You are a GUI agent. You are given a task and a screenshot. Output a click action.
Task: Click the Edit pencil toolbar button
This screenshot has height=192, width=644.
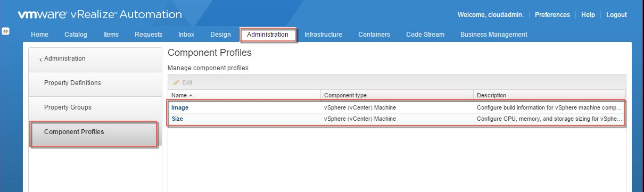183,82
